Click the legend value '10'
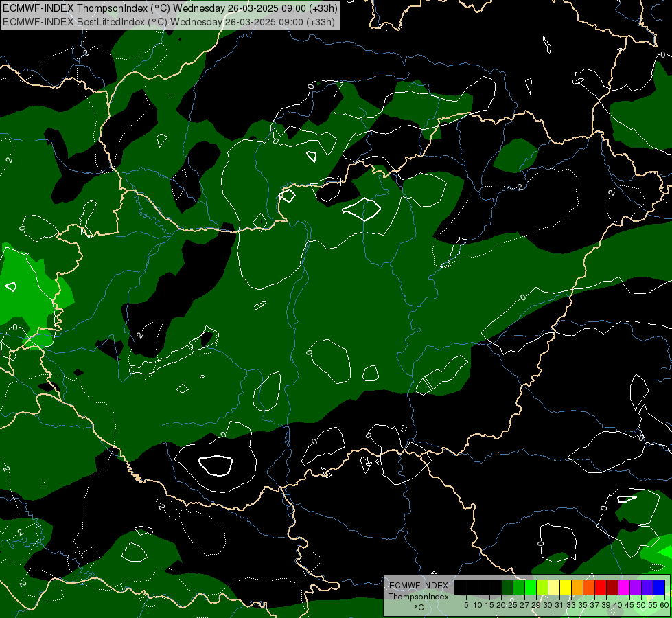This screenshot has height=618, width=672. (478, 605)
